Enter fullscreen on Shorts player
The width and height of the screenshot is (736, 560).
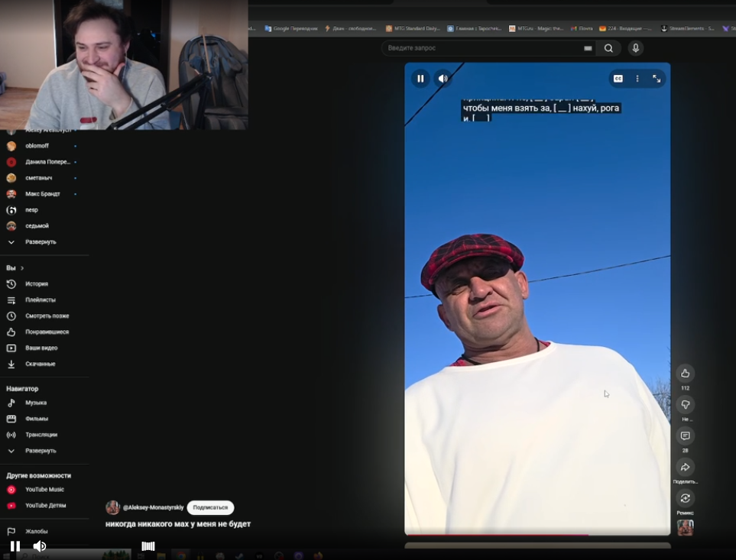pos(657,79)
